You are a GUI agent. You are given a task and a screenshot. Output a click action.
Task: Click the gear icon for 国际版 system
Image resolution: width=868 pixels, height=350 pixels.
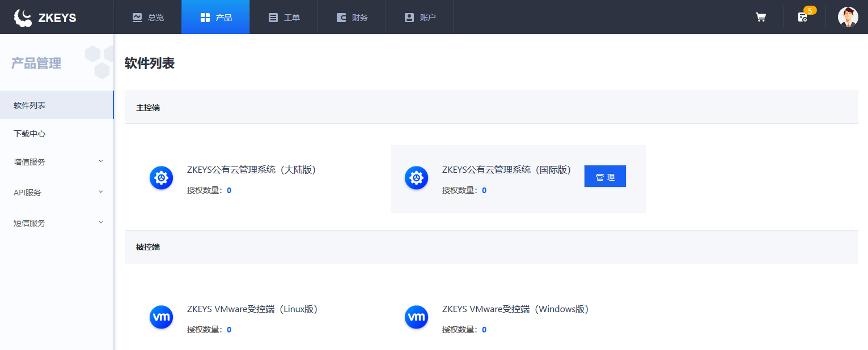417,178
